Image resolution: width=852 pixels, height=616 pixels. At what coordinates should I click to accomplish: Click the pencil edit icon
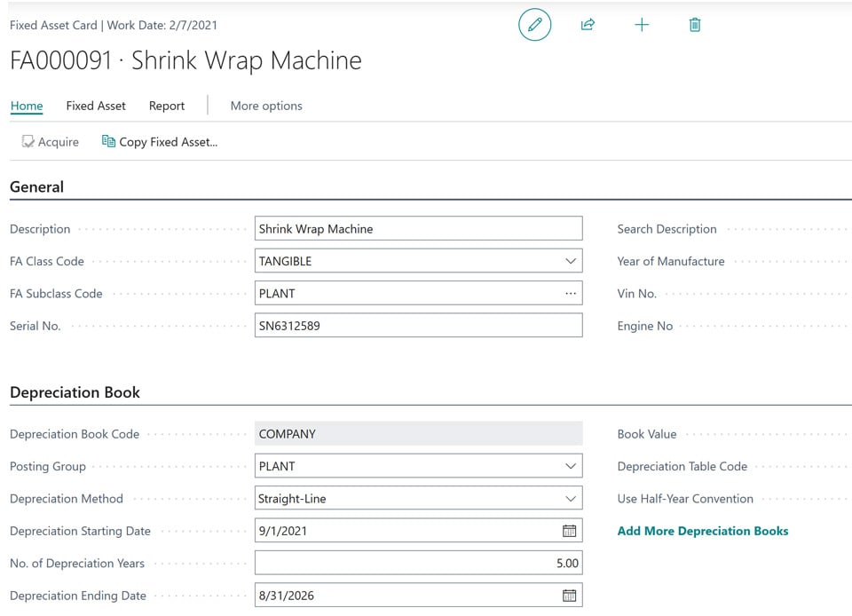534,25
